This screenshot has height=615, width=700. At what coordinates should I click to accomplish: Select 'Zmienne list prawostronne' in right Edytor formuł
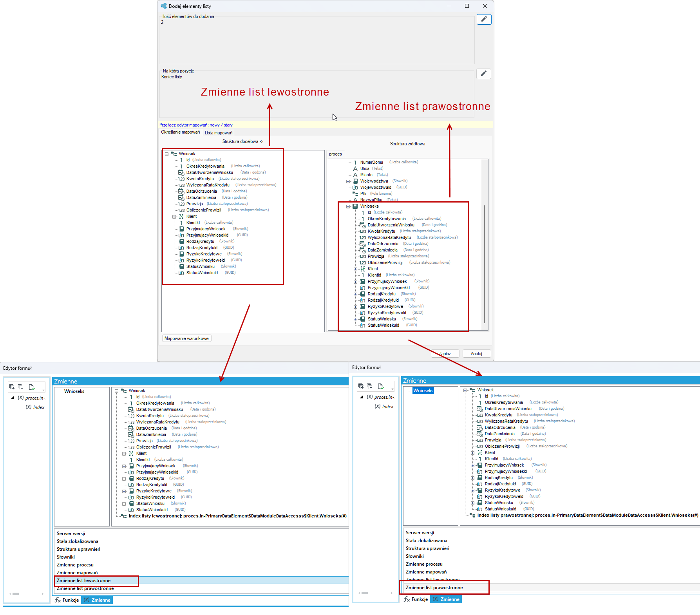coord(552,588)
